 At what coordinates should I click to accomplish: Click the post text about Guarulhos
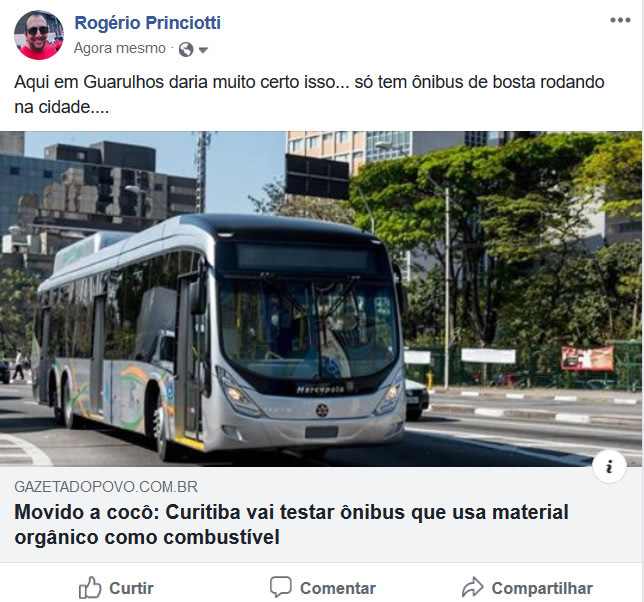(309, 94)
